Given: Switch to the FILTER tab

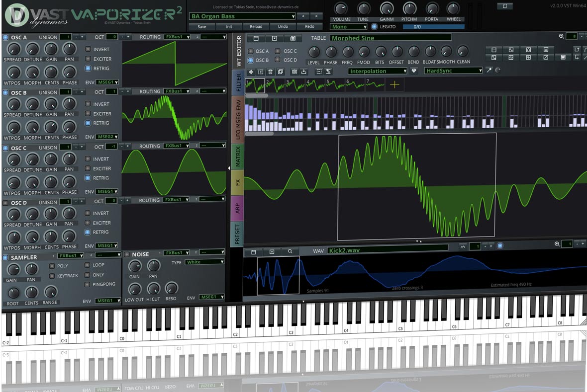Looking at the screenshot, I should click(238, 82).
